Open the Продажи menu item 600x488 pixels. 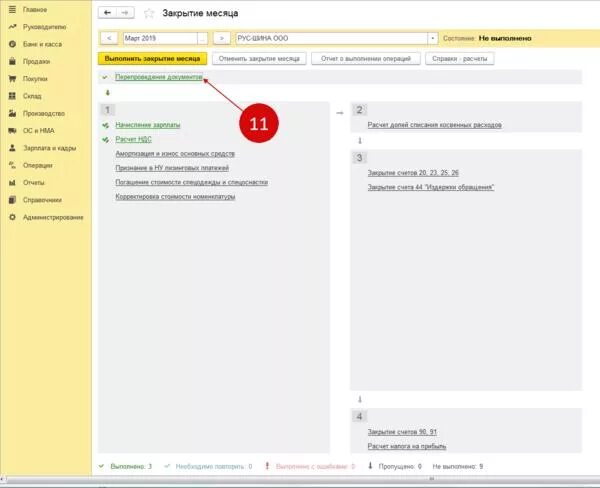tap(36, 61)
